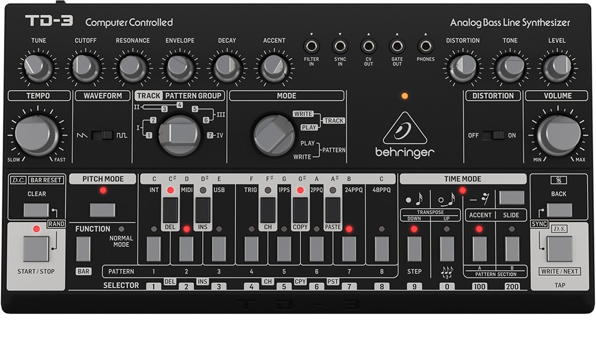Click the G sharp COPY black key
The image size is (596, 364).
click(300, 210)
